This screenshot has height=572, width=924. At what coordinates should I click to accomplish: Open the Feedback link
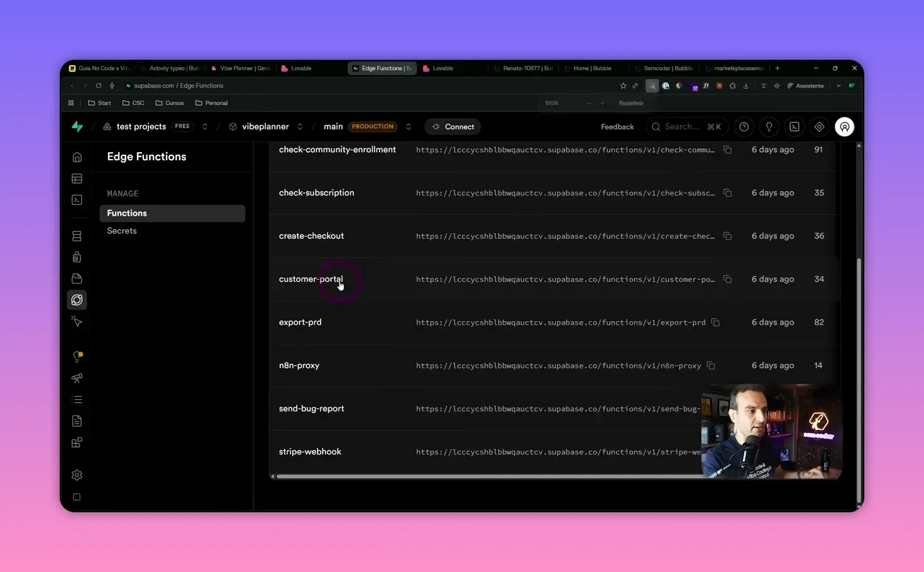617,126
